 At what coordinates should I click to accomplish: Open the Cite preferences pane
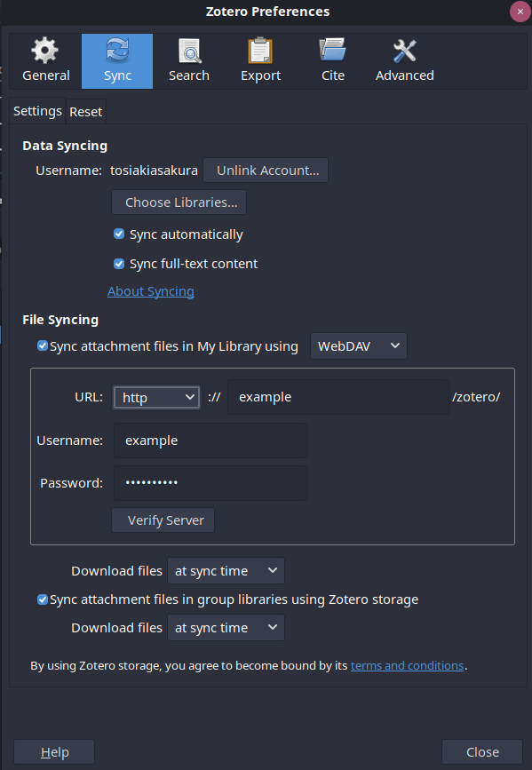point(332,61)
